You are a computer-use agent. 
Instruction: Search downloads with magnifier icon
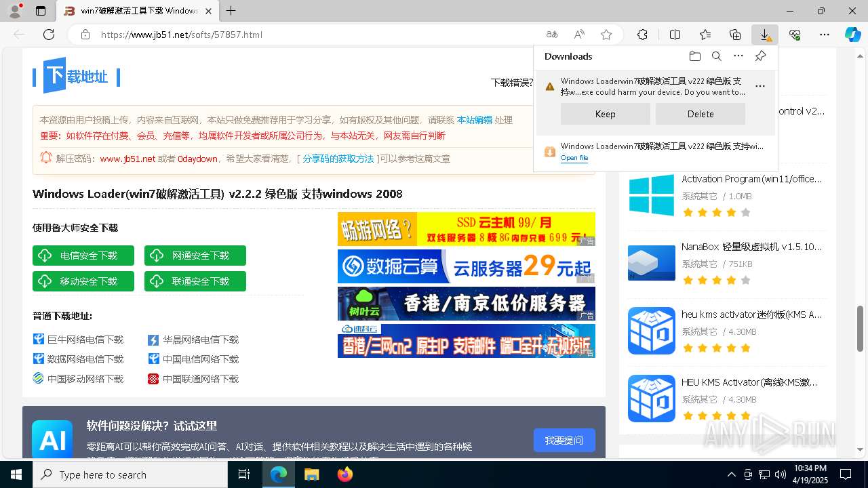point(717,56)
